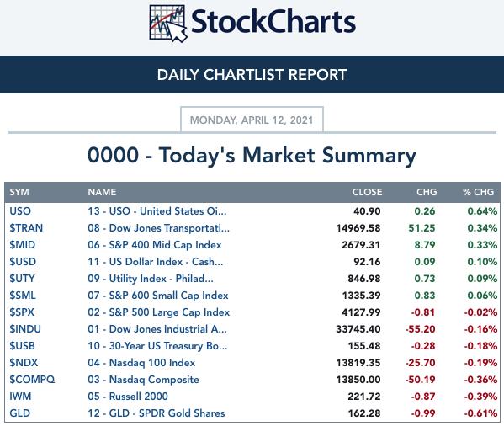Click the CHG column header
This screenshot has height=426, width=504.
pyautogui.click(x=427, y=192)
